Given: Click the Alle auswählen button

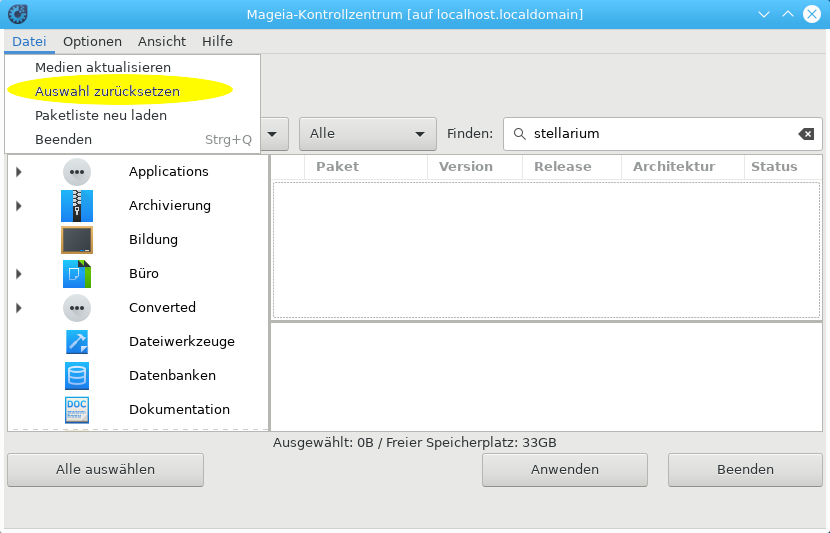Looking at the screenshot, I should [105, 470].
